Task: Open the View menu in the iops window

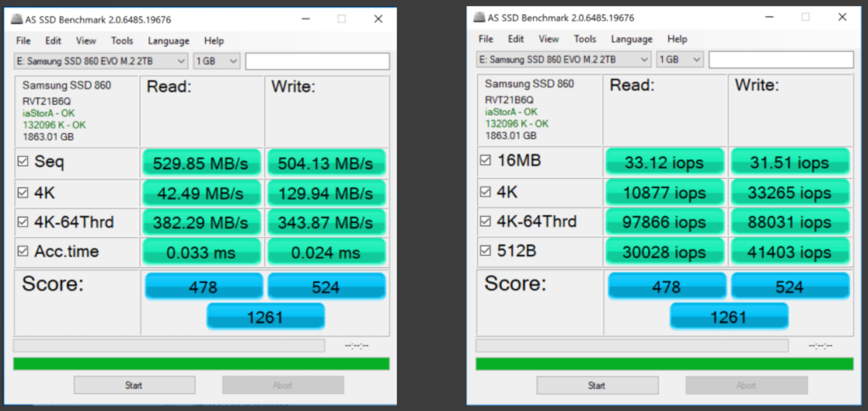Action: coord(548,39)
